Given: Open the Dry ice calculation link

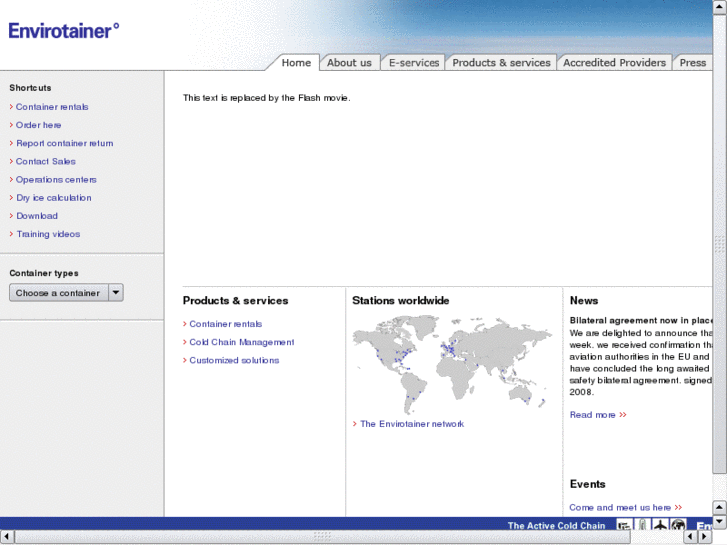Looking at the screenshot, I should click(x=54, y=198).
